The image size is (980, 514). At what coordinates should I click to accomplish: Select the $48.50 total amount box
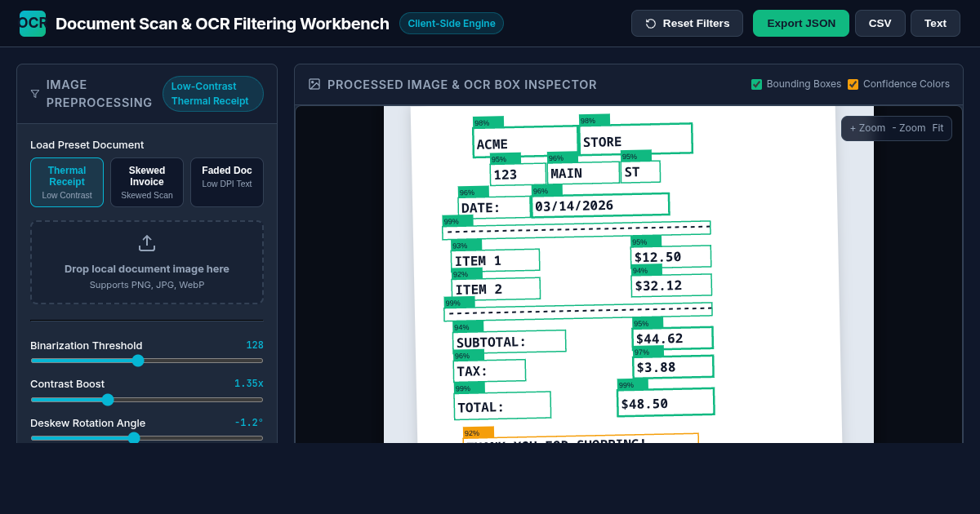tap(666, 402)
